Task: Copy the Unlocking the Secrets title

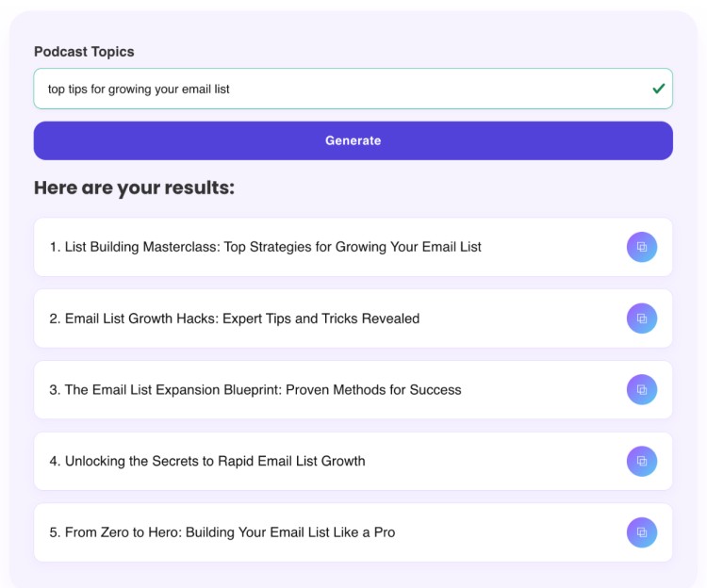Action: click(x=642, y=461)
